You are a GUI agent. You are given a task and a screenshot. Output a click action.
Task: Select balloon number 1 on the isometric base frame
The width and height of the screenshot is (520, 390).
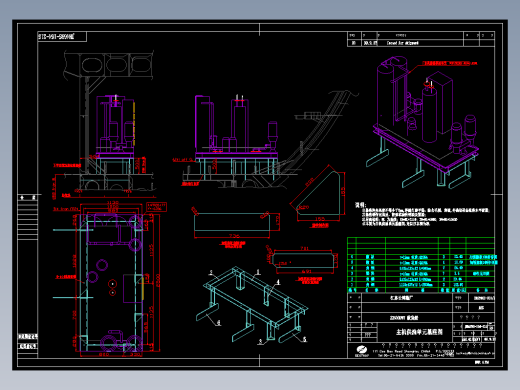(257, 272)
